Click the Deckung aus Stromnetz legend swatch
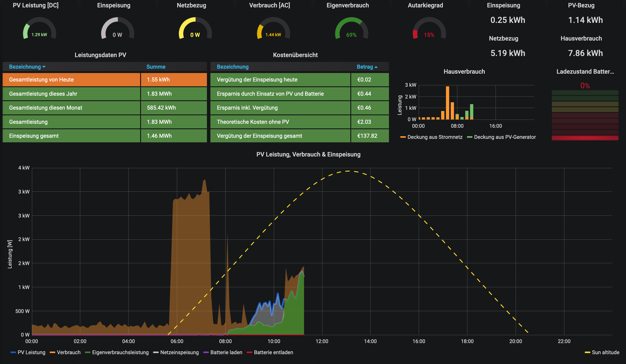Image resolution: width=626 pixels, height=364 pixels. pos(403,137)
